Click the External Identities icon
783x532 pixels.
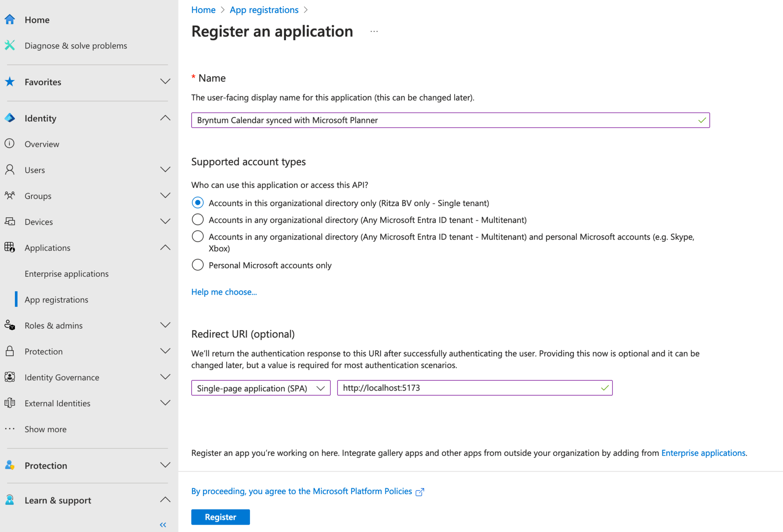[x=10, y=403]
